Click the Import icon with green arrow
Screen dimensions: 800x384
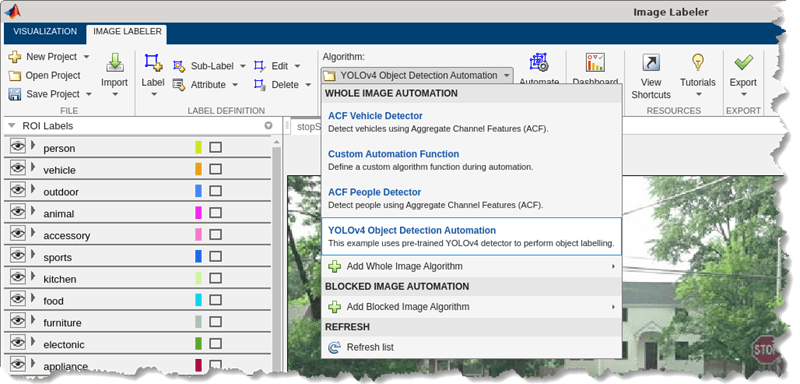coord(115,63)
